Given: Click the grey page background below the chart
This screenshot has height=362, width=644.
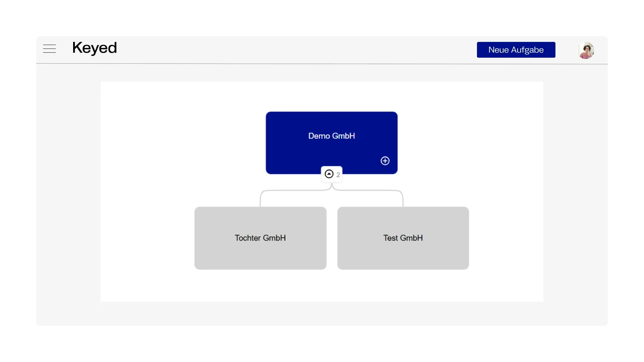Looking at the screenshot, I should point(322,314).
